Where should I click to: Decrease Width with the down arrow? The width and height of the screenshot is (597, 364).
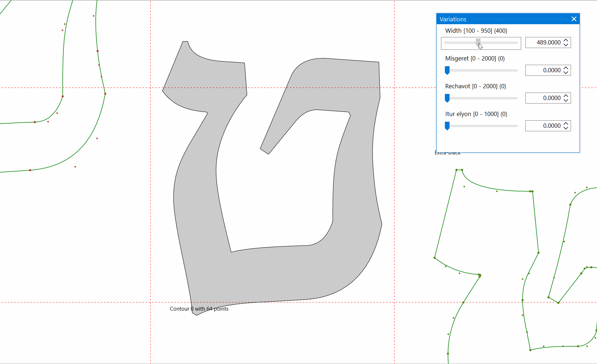(x=566, y=45)
